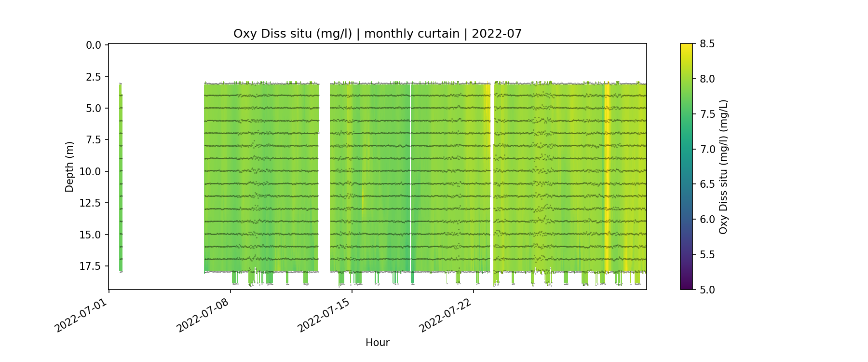Click the 5.0 colorbar tick label
Screen dimensions: 868x362
click(707, 290)
